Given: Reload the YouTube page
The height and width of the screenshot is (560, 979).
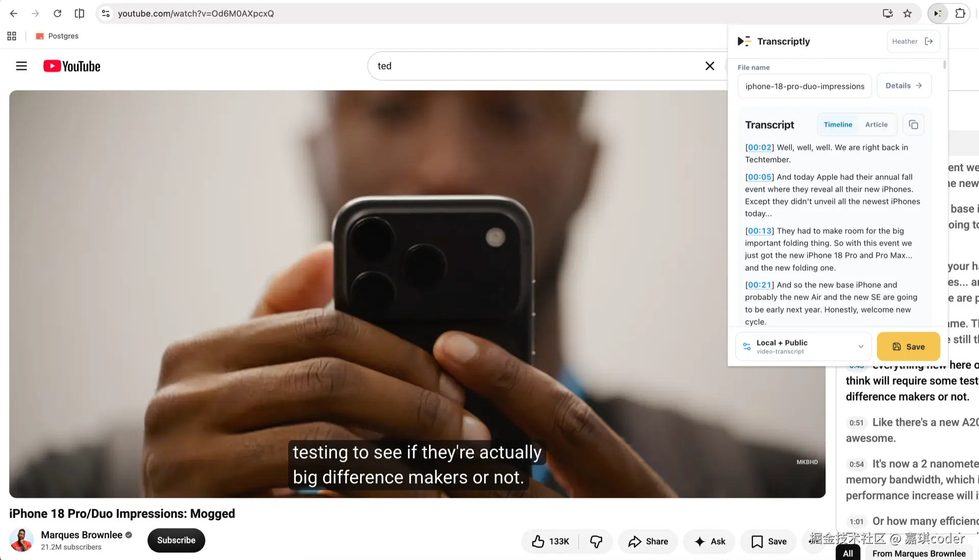Looking at the screenshot, I should tap(58, 14).
